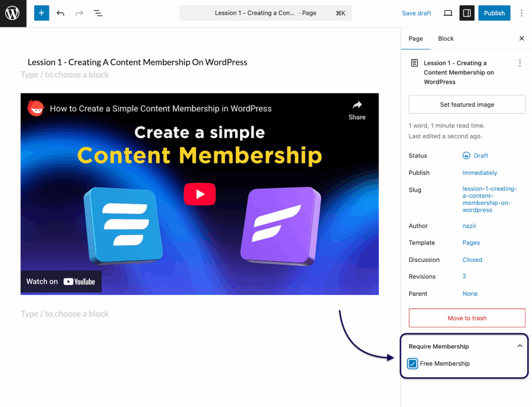This screenshot has height=407, width=532.
Task: Switch to the Block tab
Action: point(445,38)
